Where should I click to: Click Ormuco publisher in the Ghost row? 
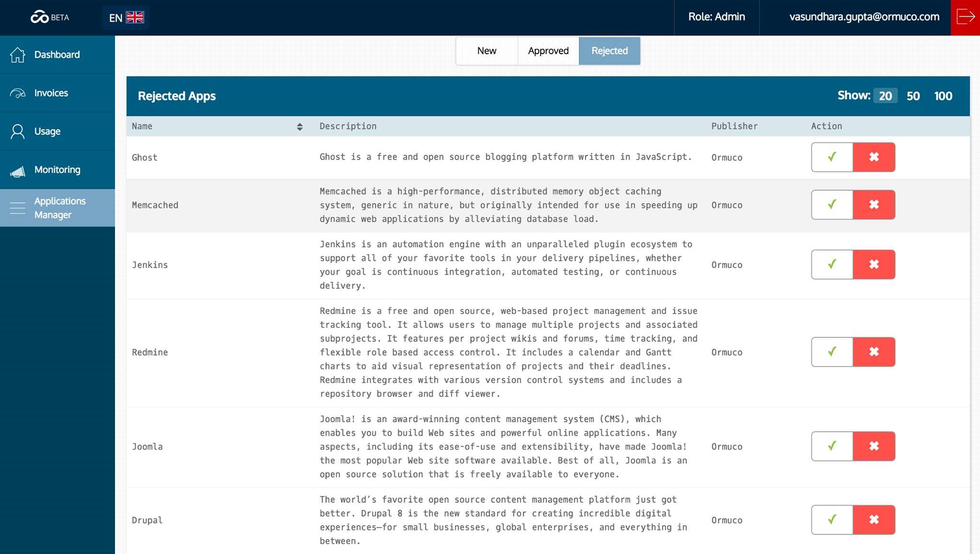726,158
